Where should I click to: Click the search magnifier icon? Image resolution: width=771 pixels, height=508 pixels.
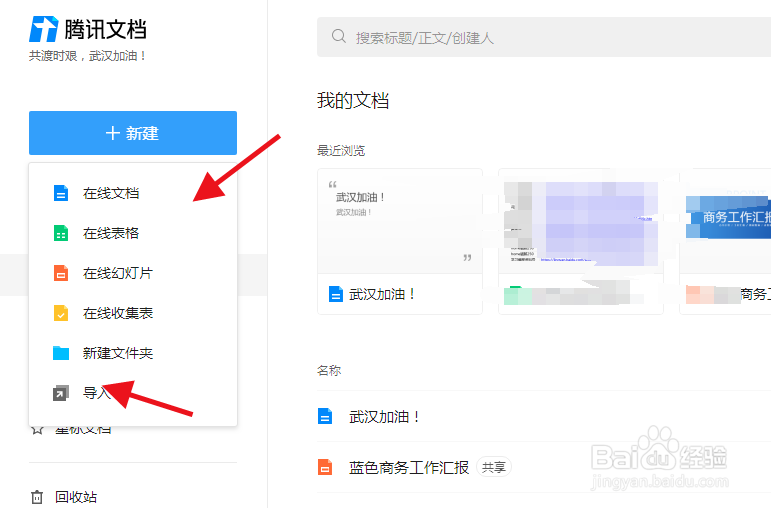(339, 36)
